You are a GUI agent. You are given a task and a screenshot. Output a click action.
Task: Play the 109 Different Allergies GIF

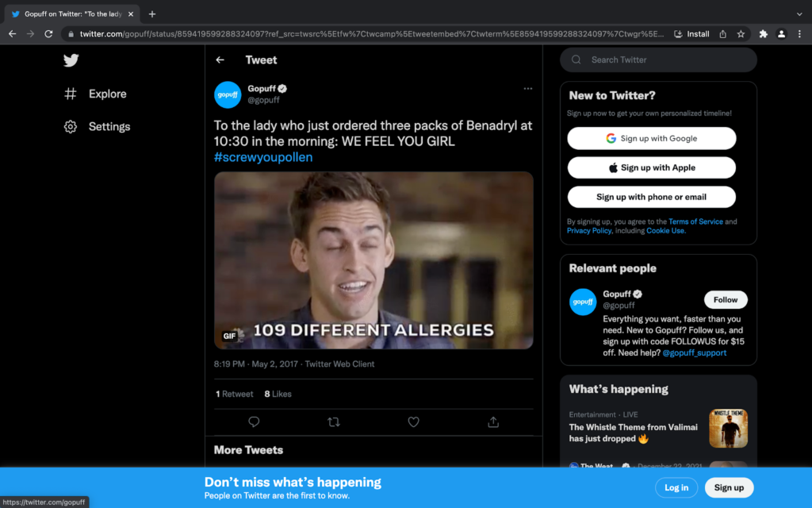coord(373,260)
